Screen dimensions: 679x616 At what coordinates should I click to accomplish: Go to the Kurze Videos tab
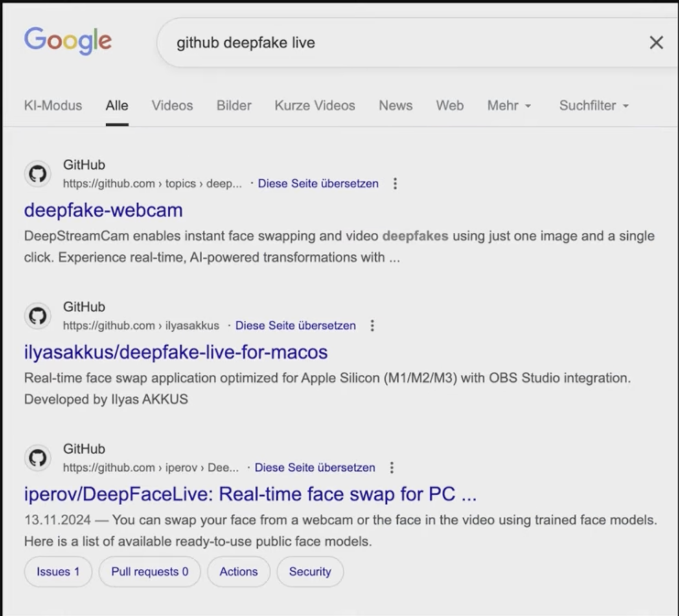(x=315, y=106)
